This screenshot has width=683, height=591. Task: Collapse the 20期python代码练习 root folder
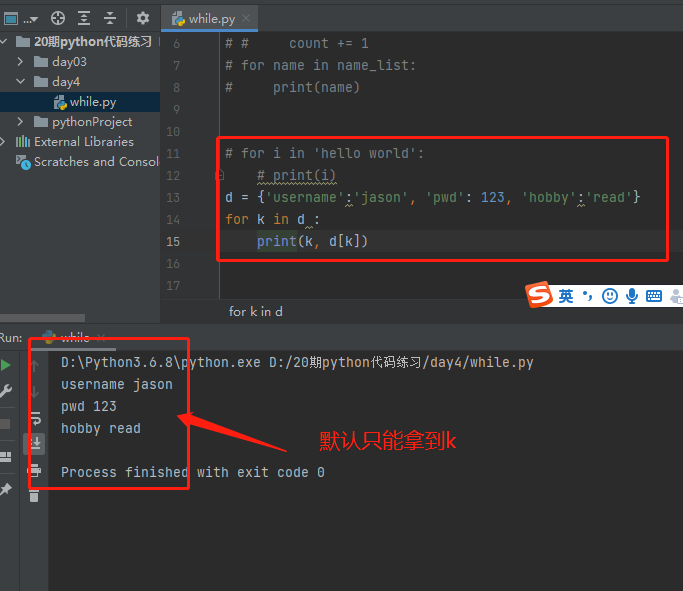pos(4,42)
